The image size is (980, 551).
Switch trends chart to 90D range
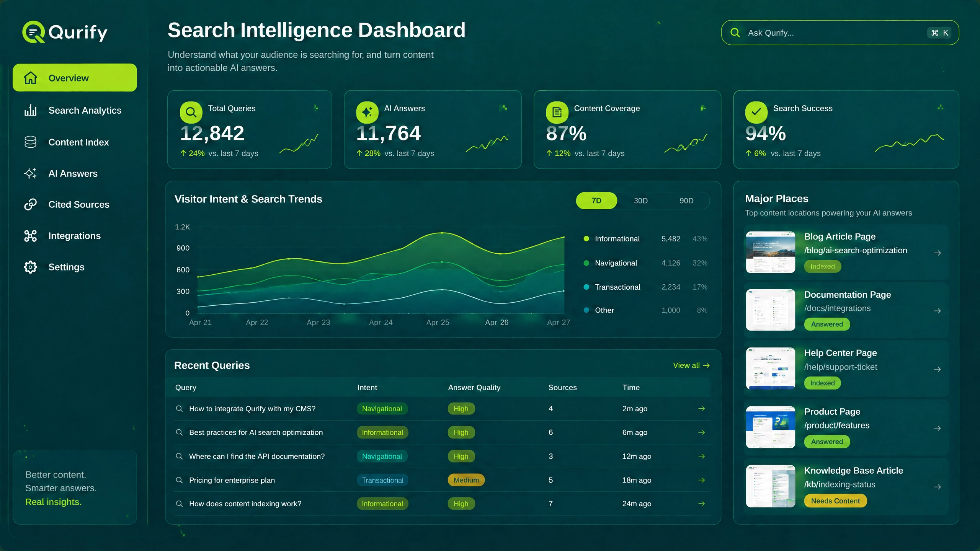click(x=686, y=201)
